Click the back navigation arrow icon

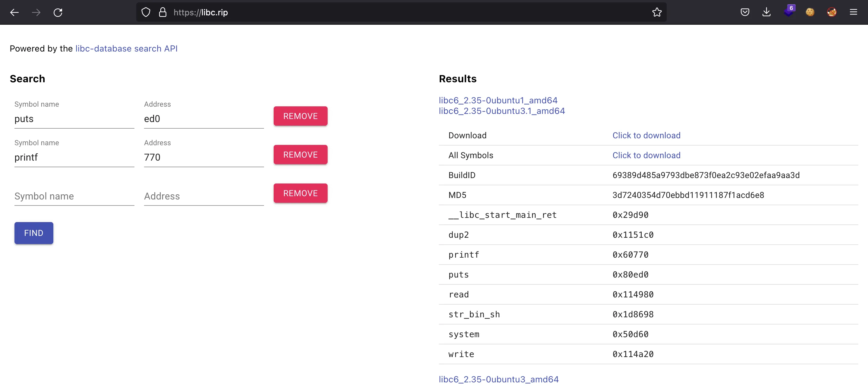(14, 12)
